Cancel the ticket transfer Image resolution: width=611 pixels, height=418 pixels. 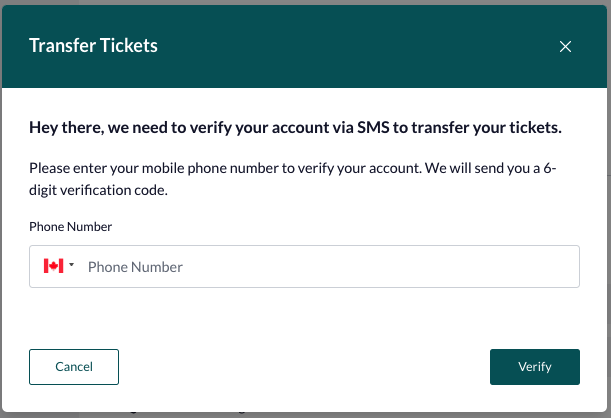(74, 367)
